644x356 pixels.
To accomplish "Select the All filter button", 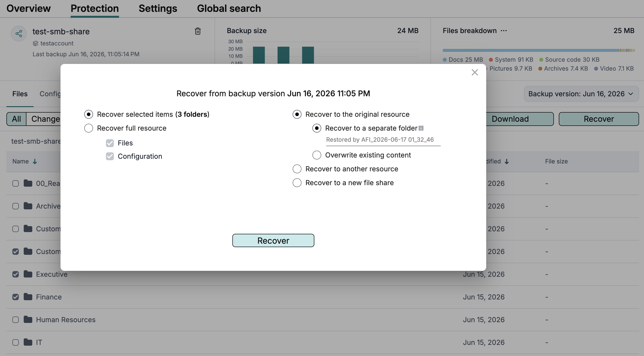I will click(17, 119).
